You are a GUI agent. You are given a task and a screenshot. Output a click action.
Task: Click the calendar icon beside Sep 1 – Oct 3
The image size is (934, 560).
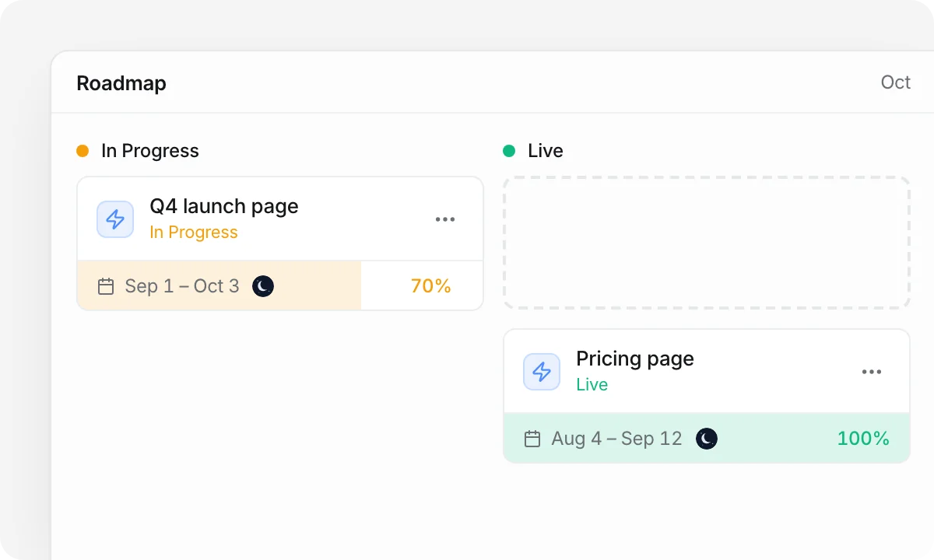click(106, 286)
